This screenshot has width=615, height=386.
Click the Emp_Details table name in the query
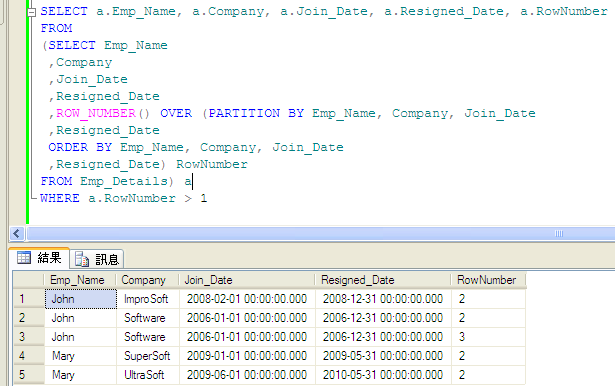click(x=124, y=181)
